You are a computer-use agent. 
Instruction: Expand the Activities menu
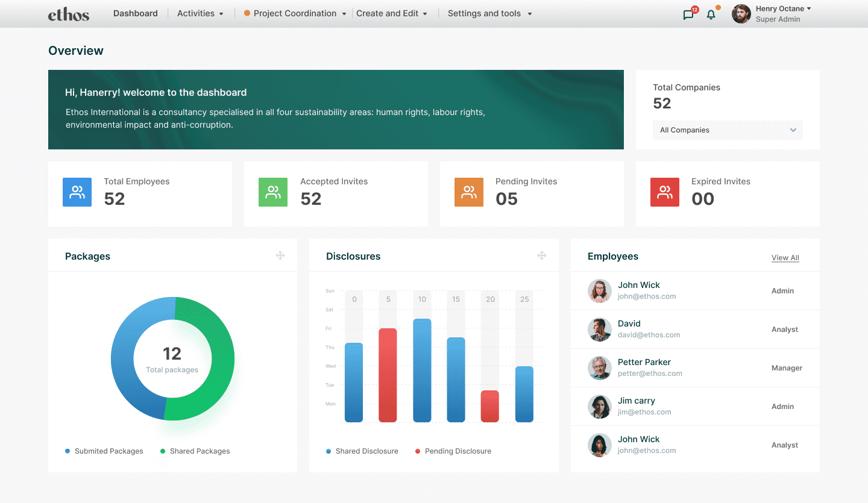pos(200,13)
